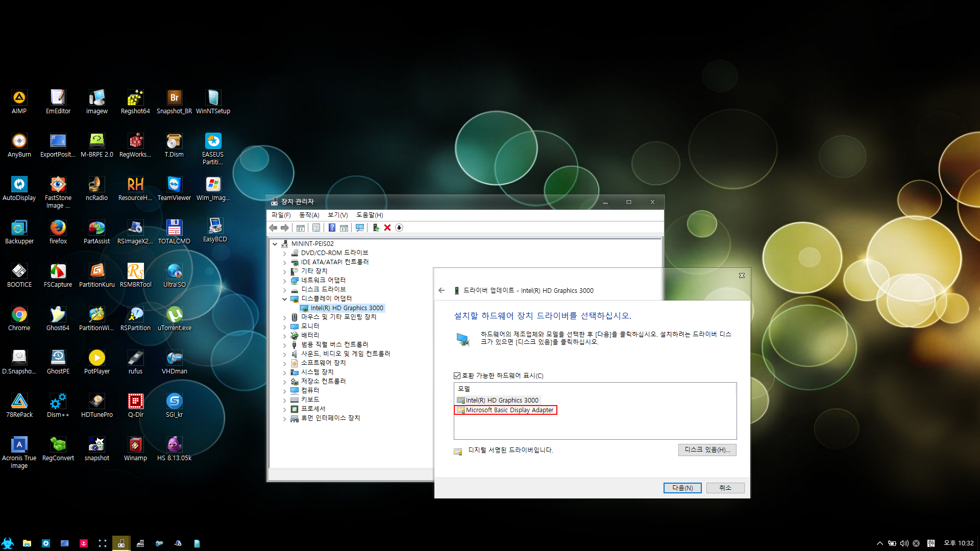
Task: Uncheck the compatible hardware (호환 가능한 하드웨어 표시) checkbox
Action: click(457, 375)
